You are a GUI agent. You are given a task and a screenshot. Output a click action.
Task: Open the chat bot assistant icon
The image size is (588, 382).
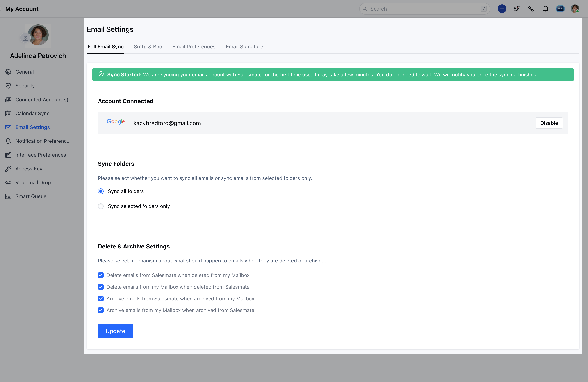[x=560, y=9]
